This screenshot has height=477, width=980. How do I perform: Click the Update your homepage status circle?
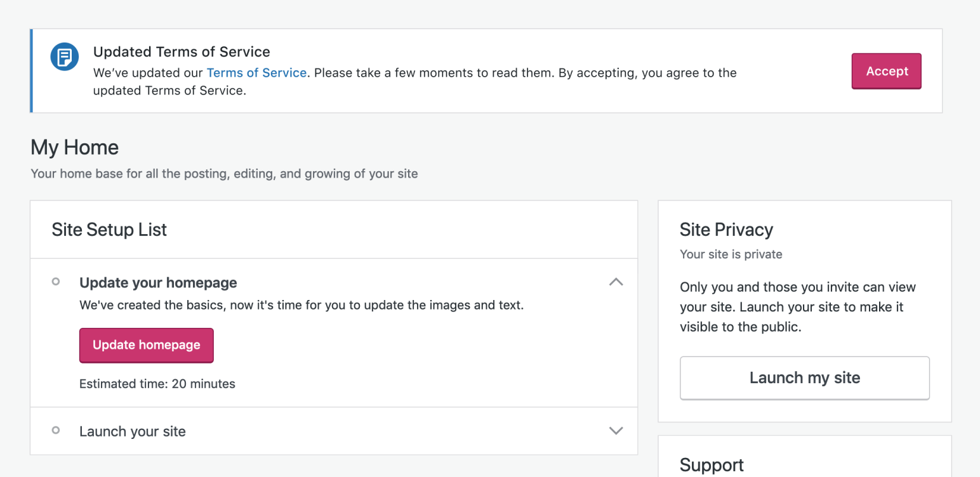coord(56,282)
